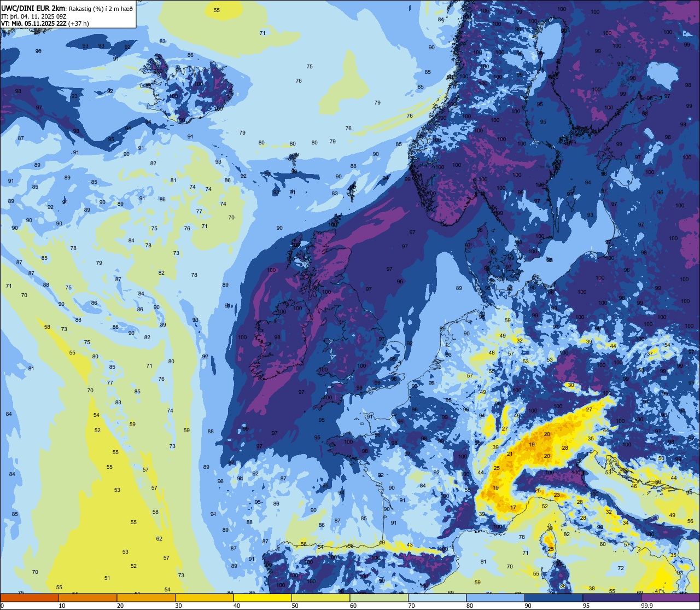Click the 10–20% orange legend swatch
The height and width of the screenshot is (610, 700).
coord(87,598)
